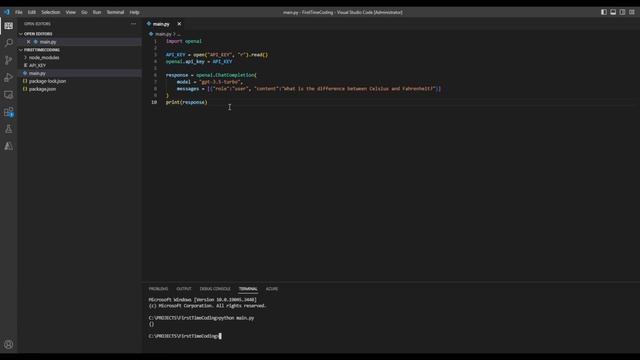This screenshot has height=360, width=640.
Task: Switch to the Problems panel tab
Action: pos(158,289)
